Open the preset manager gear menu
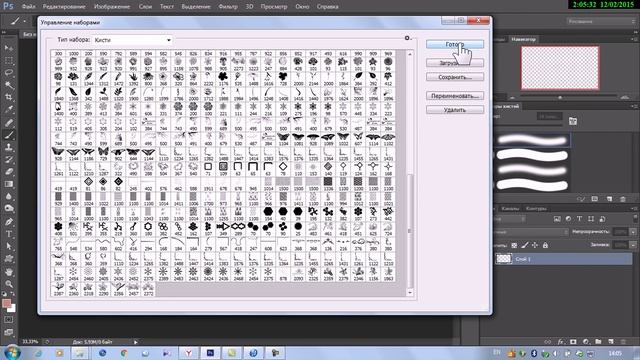The height and width of the screenshot is (360, 640). tap(407, 38)
